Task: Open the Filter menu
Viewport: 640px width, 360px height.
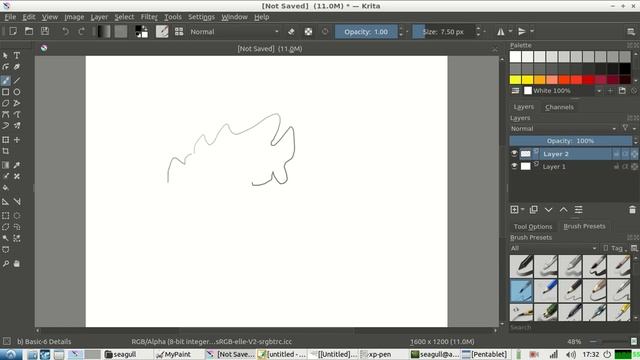Action: point(149,17)
